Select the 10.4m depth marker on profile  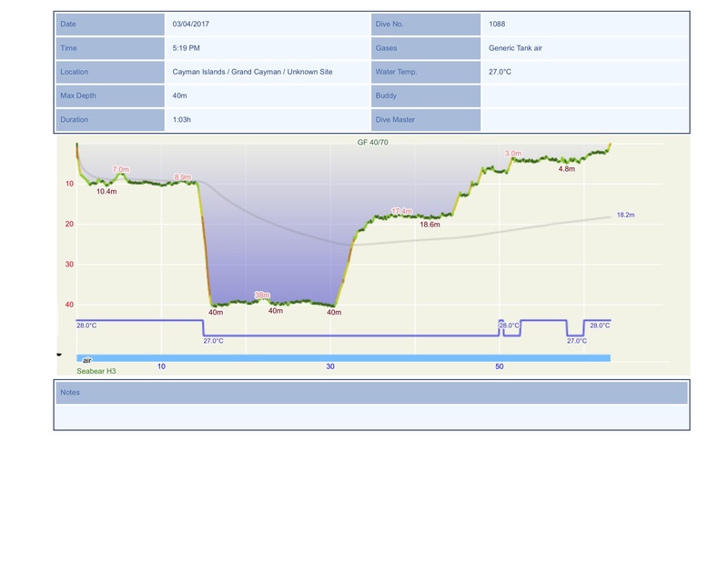pyautogui.click(x=106, y=192)
